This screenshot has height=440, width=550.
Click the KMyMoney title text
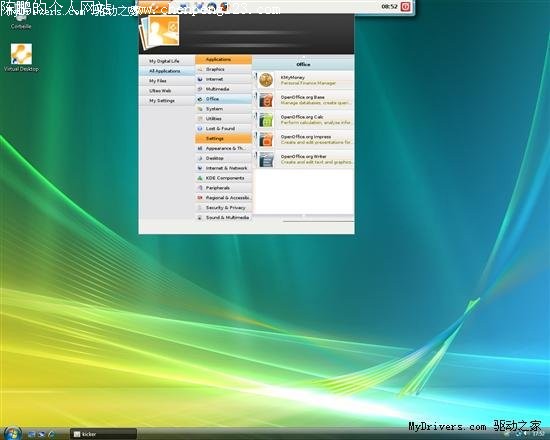tap(293, 77)
